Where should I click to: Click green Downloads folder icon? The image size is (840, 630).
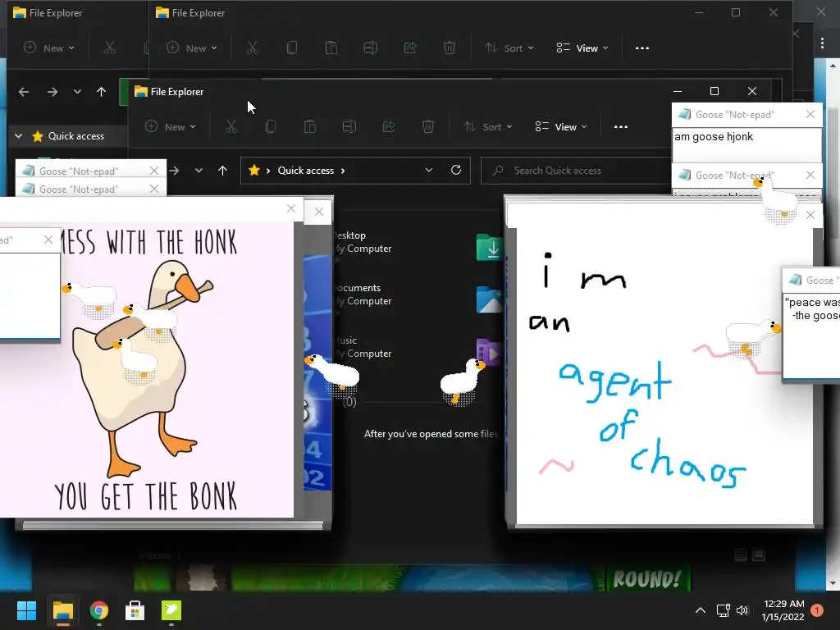[489, 247]
